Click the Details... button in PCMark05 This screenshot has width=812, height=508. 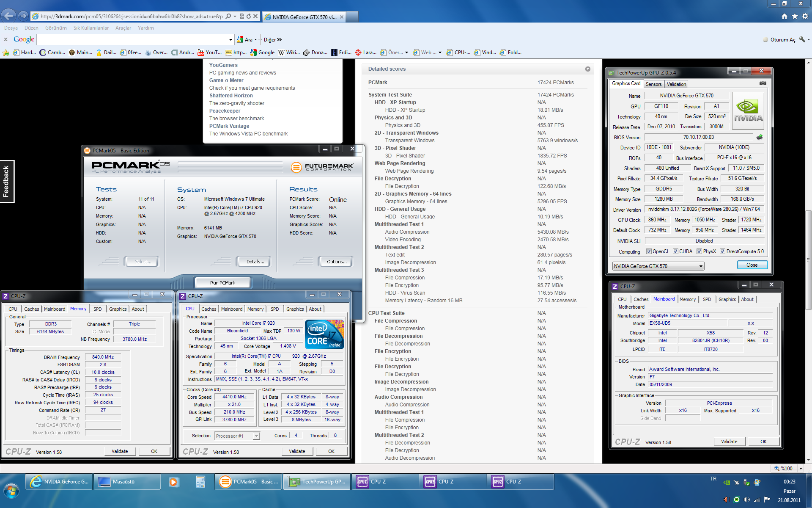click(x=255, y=262)
